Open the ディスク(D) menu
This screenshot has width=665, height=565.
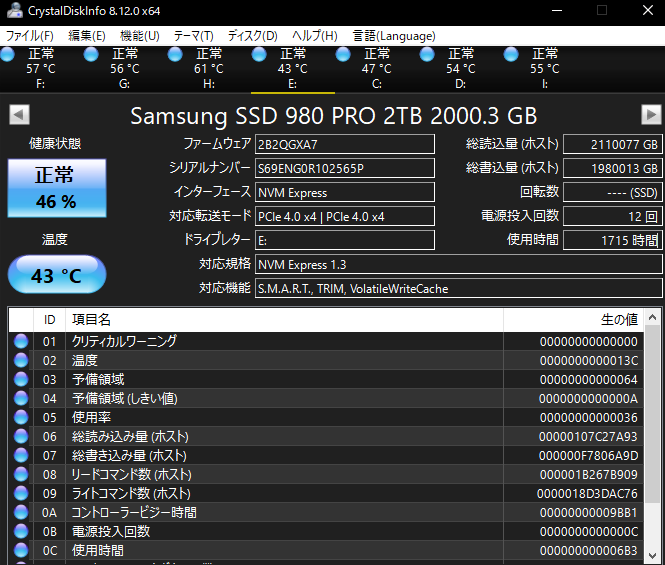(x=253, y=36)
